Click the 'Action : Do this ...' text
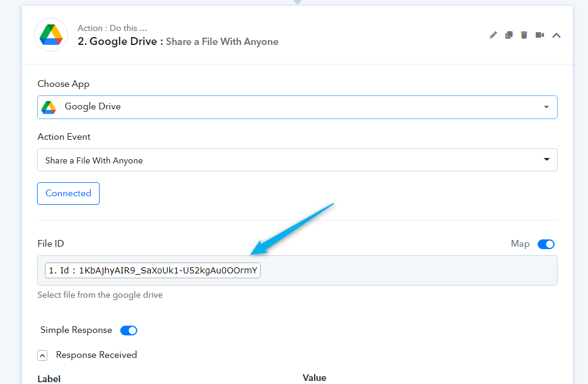This screenshot has height=384, width=588. pos(112,28)
